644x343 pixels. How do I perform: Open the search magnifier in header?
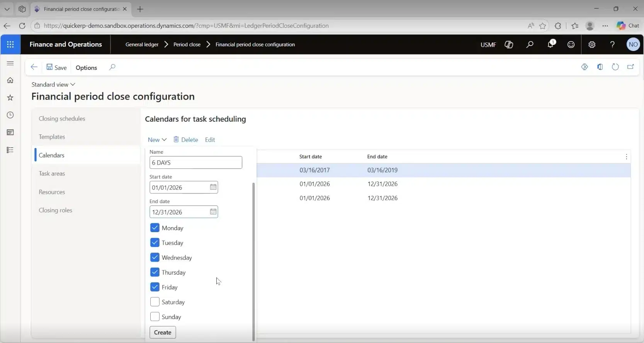click(x=530, y=44)
